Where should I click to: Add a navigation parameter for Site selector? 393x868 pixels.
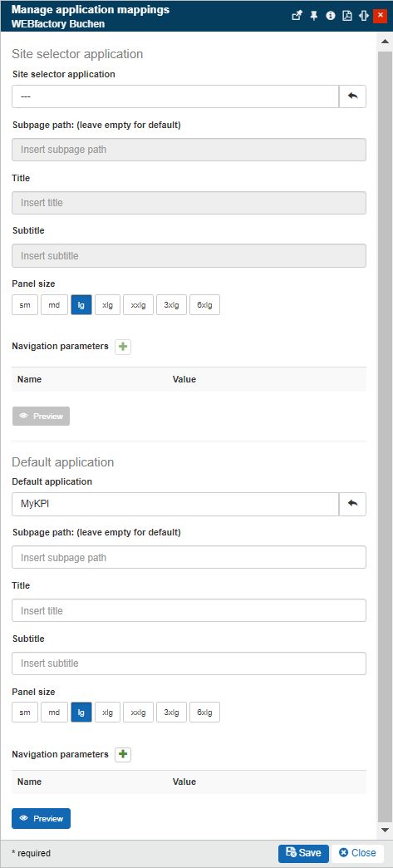[123, 347]
